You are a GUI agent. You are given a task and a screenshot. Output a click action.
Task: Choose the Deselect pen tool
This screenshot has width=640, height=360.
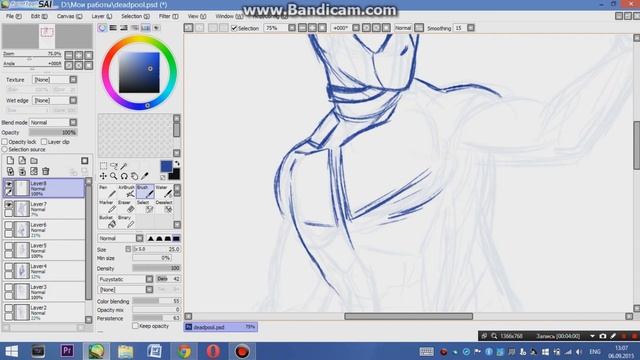coord(164,207)
